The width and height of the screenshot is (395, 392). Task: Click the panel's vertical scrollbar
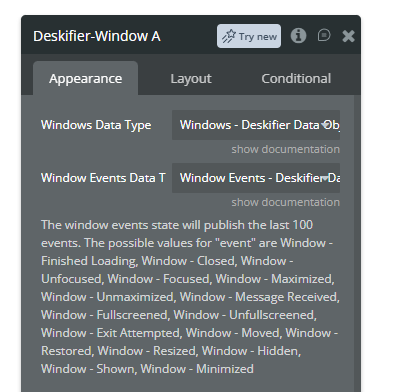357,243
